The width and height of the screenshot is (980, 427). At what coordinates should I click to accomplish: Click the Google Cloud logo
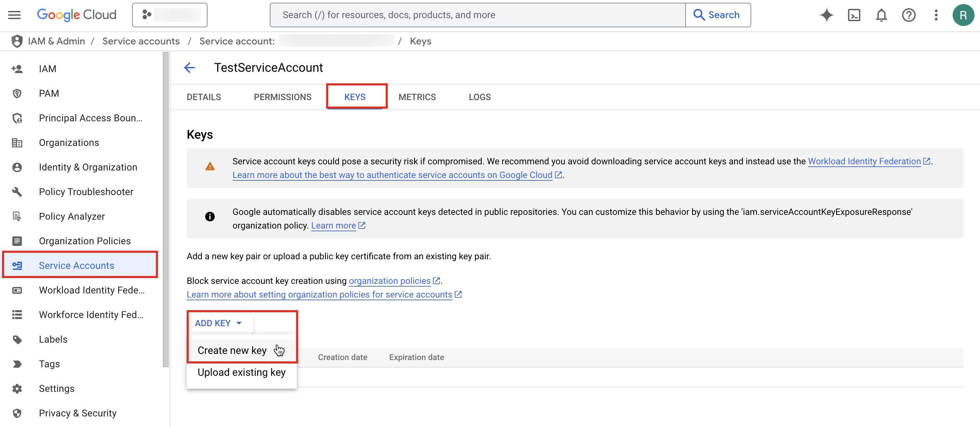coord(77,15)
